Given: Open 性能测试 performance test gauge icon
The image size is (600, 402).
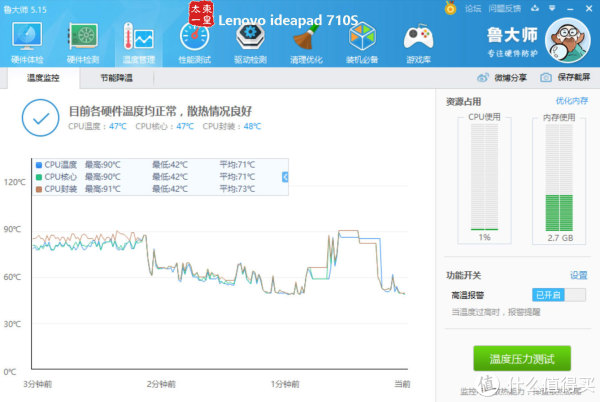Looking at the screenshot, I should pyautogui.click(x=194, y=36).
